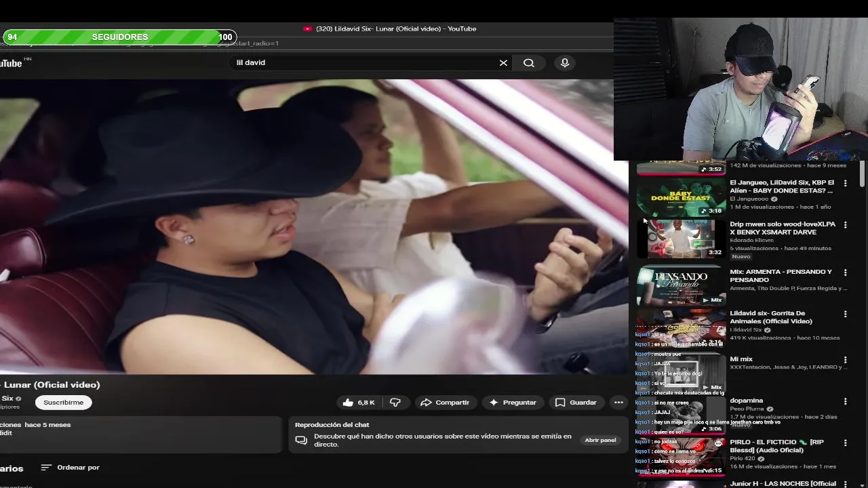868x488 pixels.
Task: Click the YouTube logo
Action: click(x=12, y=63)
